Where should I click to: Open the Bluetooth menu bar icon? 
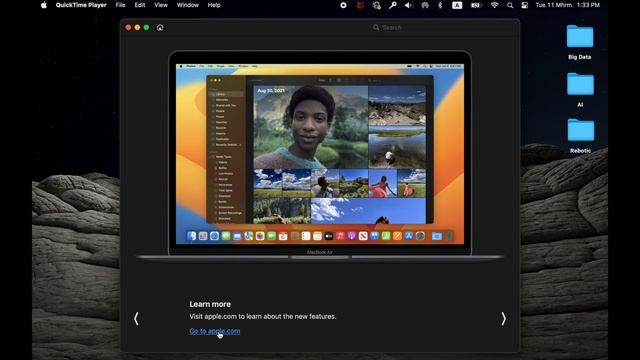point(440,5)
